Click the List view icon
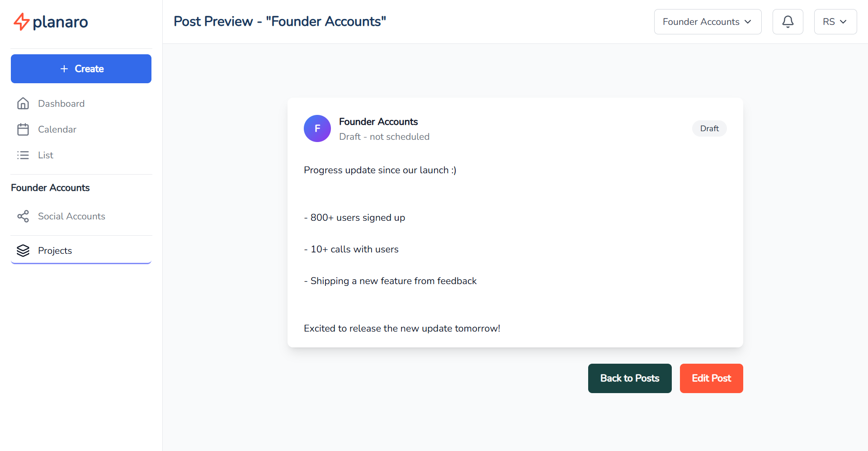The height and width of the screenshot is (451, 868). (x=23, y=155)
